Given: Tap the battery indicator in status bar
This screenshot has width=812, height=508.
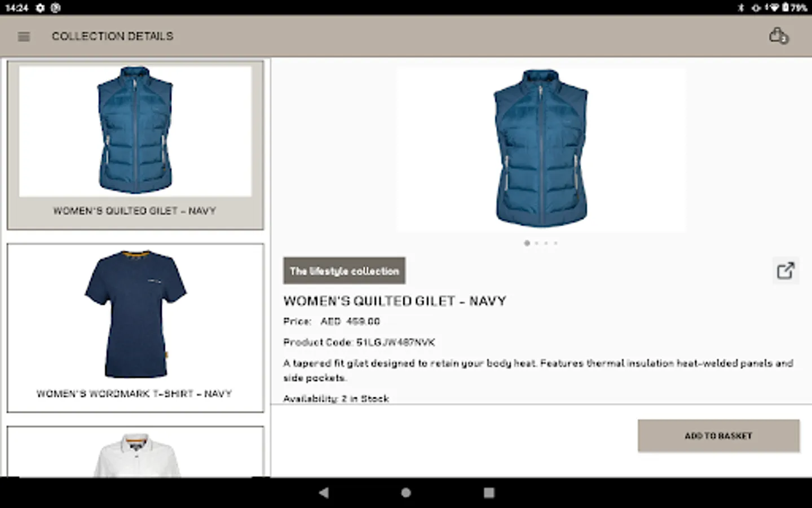Looking at the screenshot, I should [785, 7].
